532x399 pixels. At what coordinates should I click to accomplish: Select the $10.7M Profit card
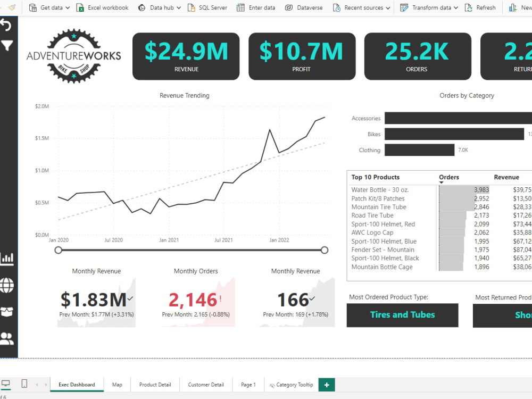click(x=302, y=56)
